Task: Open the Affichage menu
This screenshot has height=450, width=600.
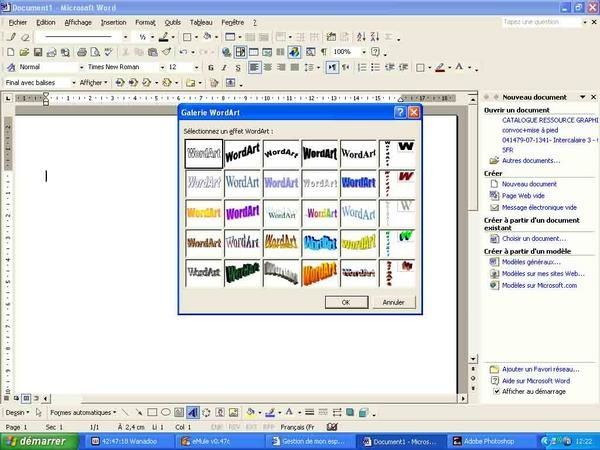Action: 78,23
